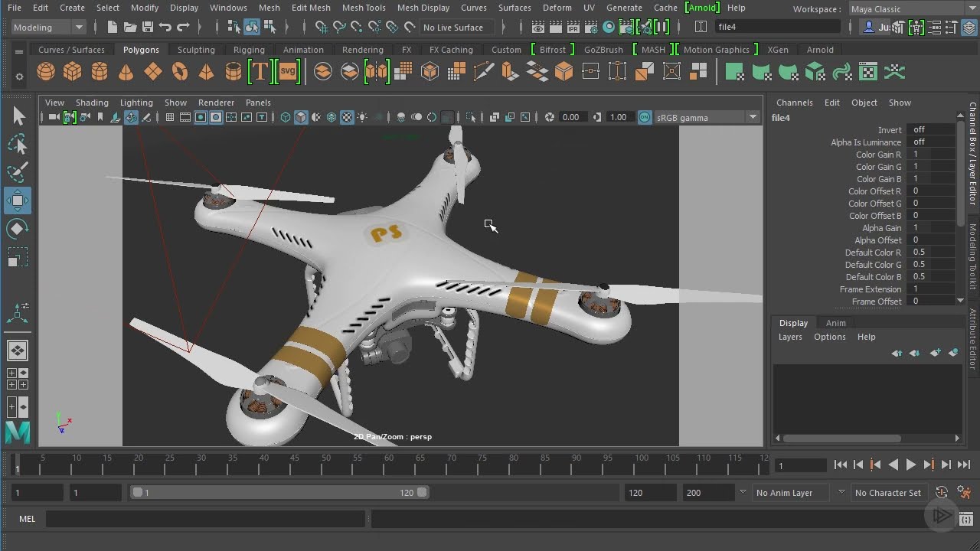Click the Options menu in Layer Editor
The height and width of the screenshot is (551, 980).
click(x=830, y=337)
